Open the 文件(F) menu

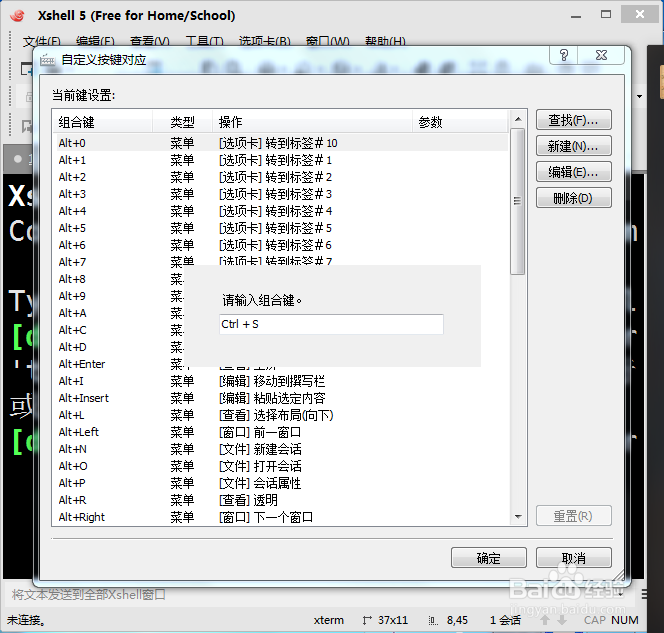click(42, 41)
